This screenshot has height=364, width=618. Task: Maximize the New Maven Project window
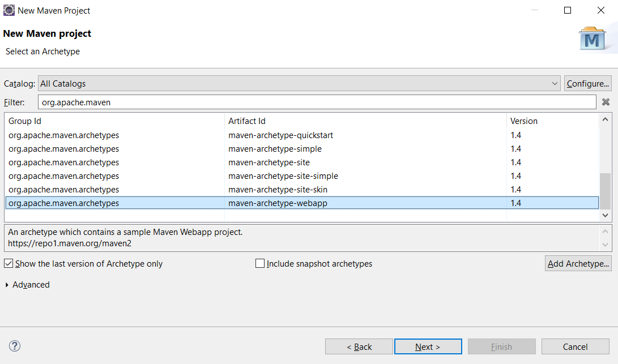(568, 10)
